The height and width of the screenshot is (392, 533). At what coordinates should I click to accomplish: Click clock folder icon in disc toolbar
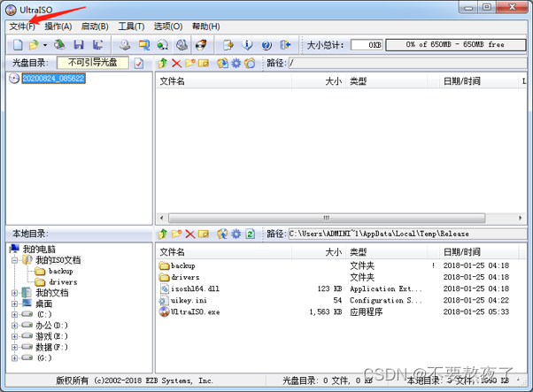[x=250, y=63]
